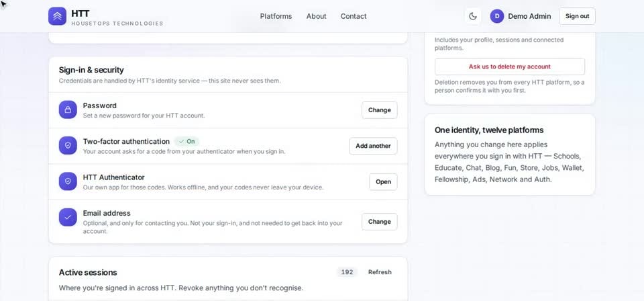Change the account password
Viewport: 644px width, 301px height.
pos(380,110)
